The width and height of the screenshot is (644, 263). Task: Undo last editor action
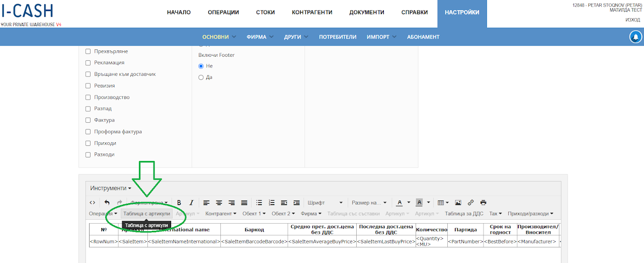107,203
